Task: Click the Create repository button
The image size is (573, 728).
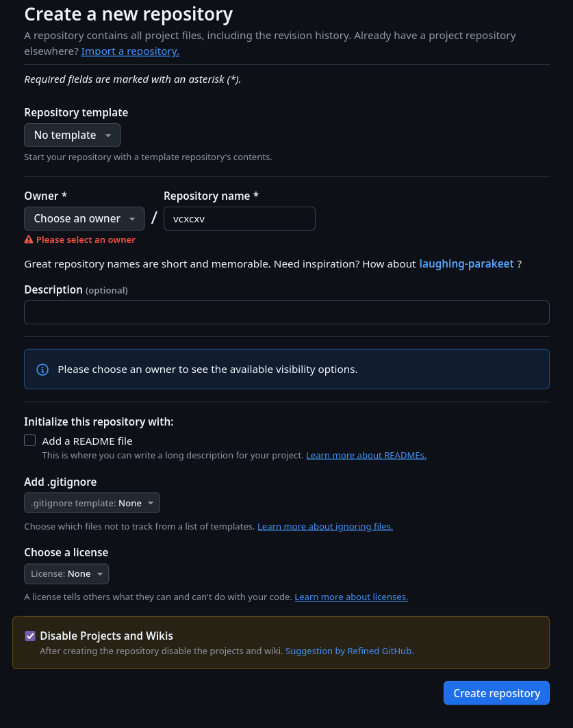Action: [x=496, y=693]
